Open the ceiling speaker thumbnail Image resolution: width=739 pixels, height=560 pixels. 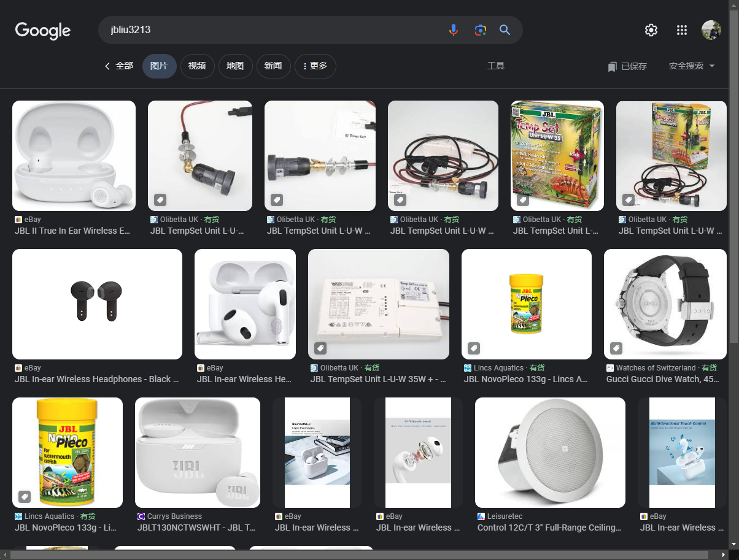click(x=550, y=453)
